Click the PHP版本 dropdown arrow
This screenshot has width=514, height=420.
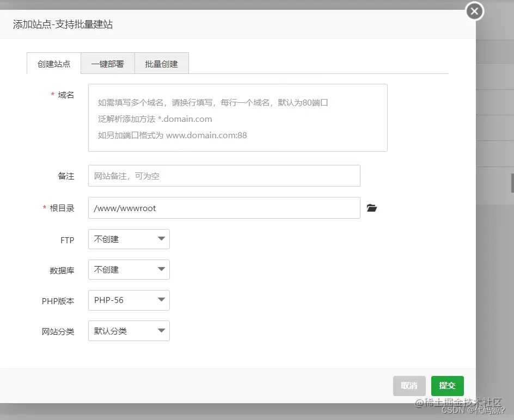[161, 300]
